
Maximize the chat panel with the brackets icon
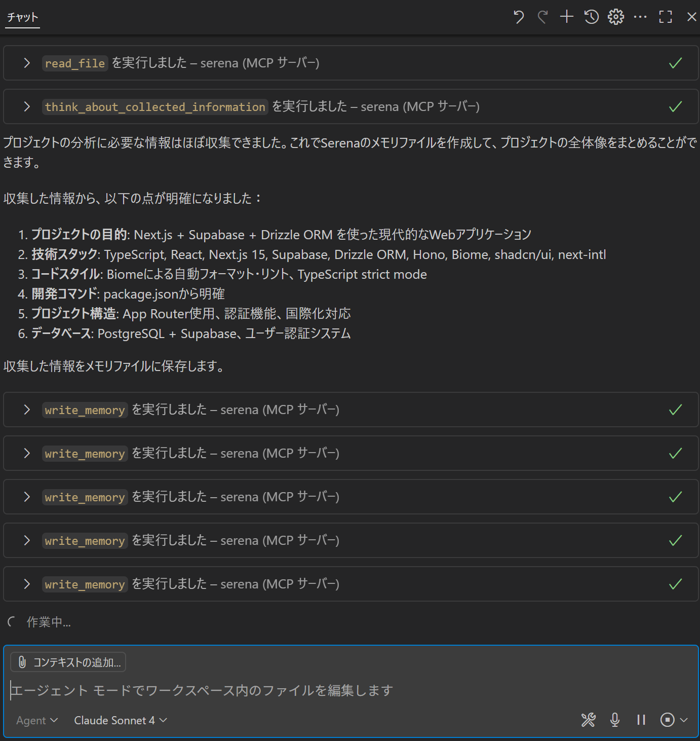coord(665,17)
